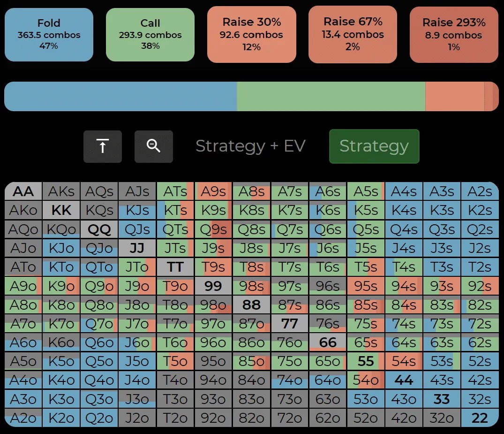The width and height of the screenshot is (504, 434).
Task: Click the blue fold segment of frequency bar
Action: pyautogui.click(x=120, y=97)
